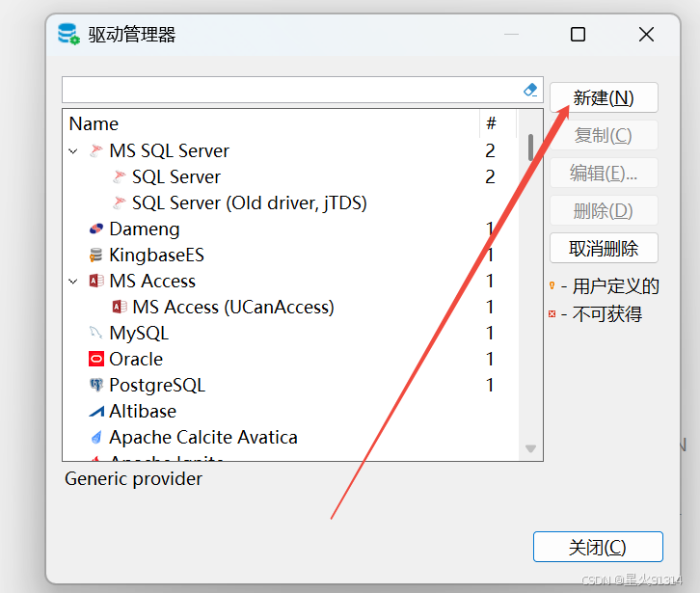
Task: Click the driver list scrollbar thumb
Action: point(531,148)
